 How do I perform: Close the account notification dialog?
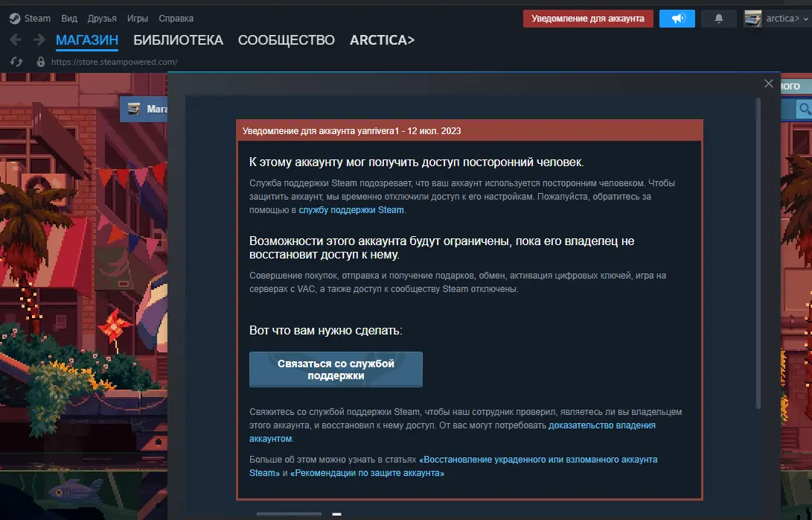[769, 83]
